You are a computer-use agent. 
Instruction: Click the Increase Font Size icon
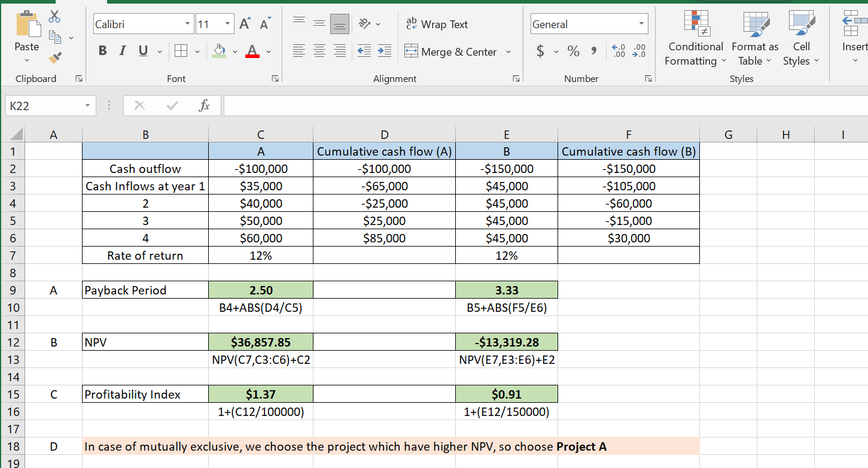tap(245, 24)
